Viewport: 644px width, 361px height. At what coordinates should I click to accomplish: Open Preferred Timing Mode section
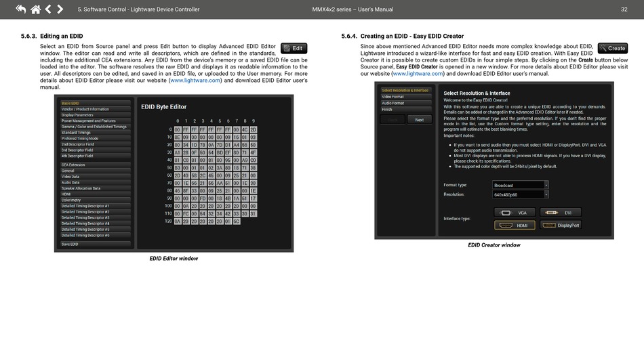[x=96, y=139]
